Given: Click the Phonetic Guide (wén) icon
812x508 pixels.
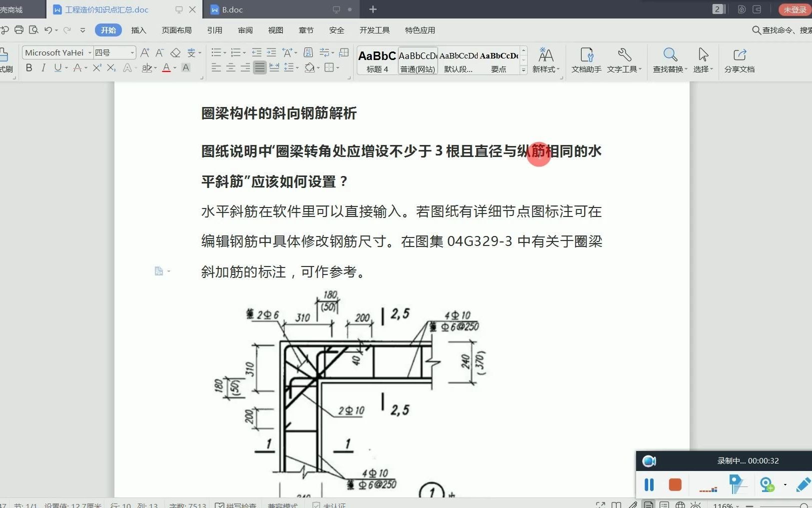Looking at the screenshot, I should pos(191,52).
